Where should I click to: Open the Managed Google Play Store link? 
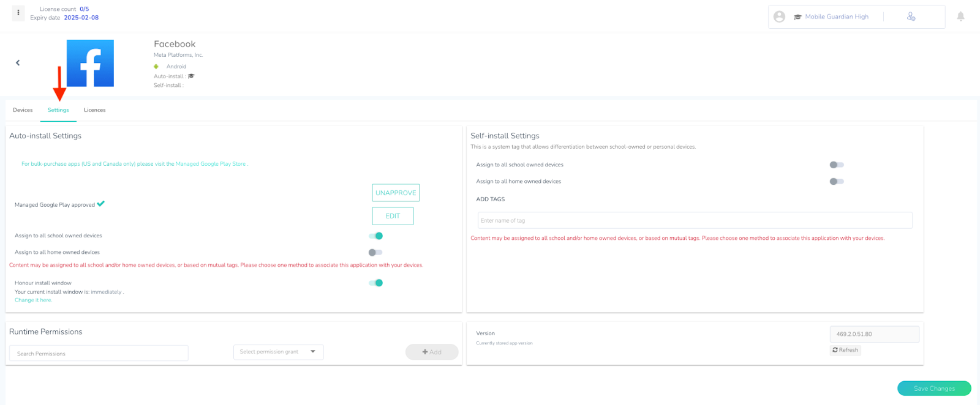click(x=211, y=164)
